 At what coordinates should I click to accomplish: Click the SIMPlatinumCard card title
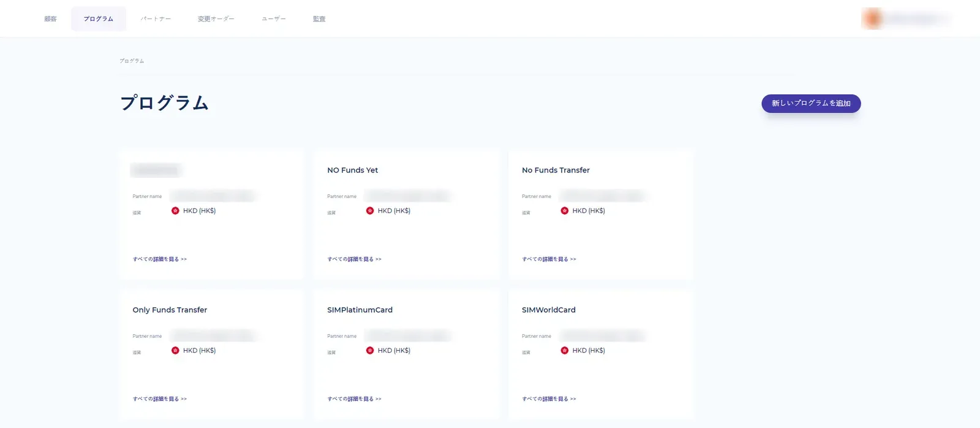tap(360, 310)
